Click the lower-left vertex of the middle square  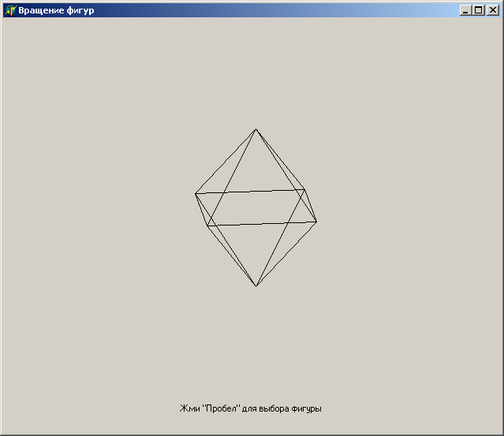pyautogui.click(x=207, y=226)
